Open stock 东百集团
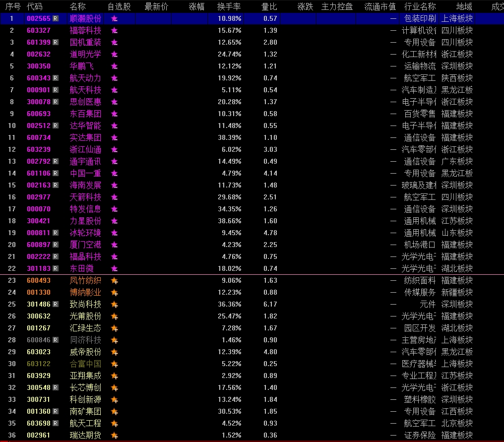Screen dimensions: 504x442 pos(85,114)
